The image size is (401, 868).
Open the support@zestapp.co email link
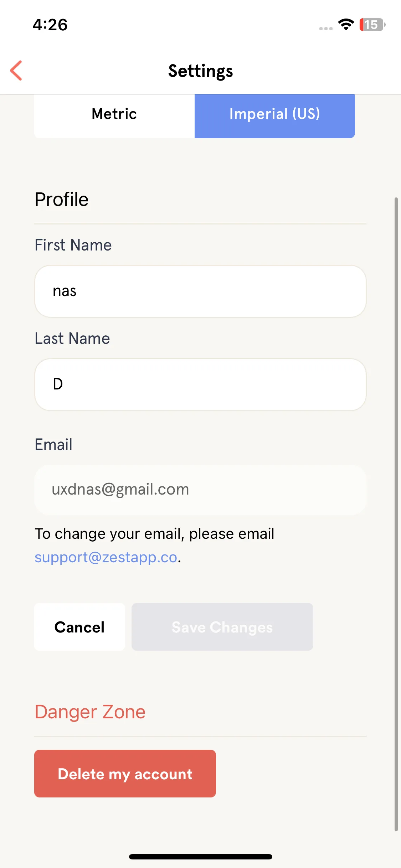click(x=106, y=557)
